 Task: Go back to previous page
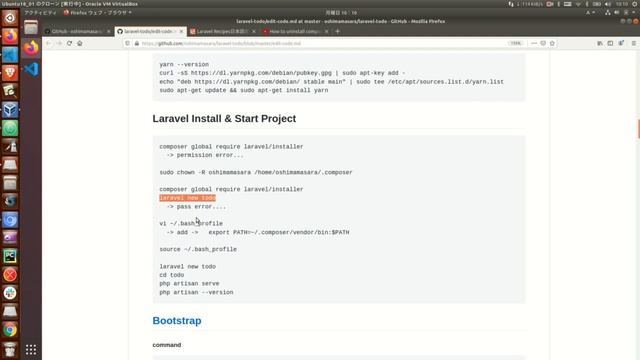(x=49, y=43)
